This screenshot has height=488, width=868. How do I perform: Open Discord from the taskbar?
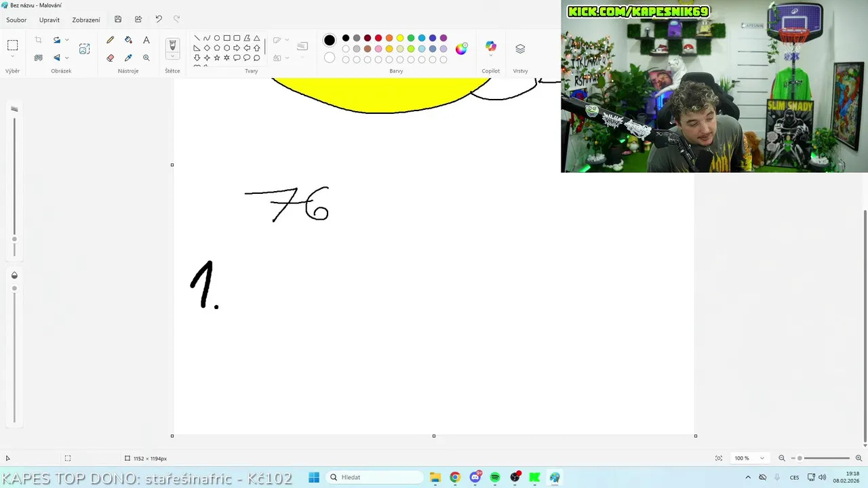click(475, 477)
